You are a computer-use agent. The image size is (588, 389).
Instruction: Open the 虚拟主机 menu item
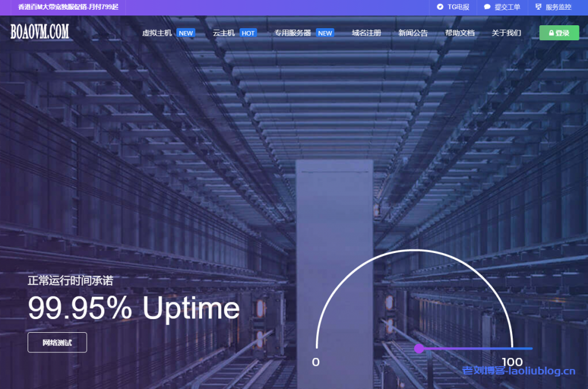tap(157, 33)
